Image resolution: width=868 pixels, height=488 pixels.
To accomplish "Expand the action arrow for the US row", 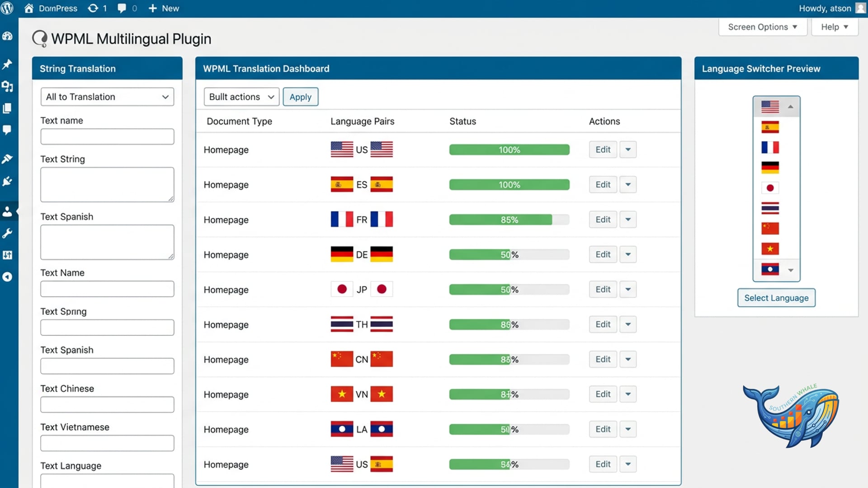I will click(x=628, y=150).
